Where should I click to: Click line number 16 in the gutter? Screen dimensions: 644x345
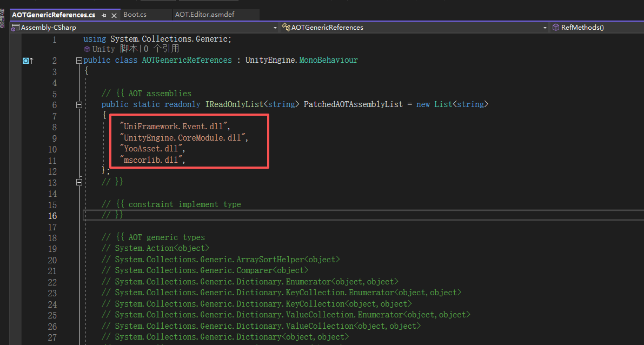52,216
